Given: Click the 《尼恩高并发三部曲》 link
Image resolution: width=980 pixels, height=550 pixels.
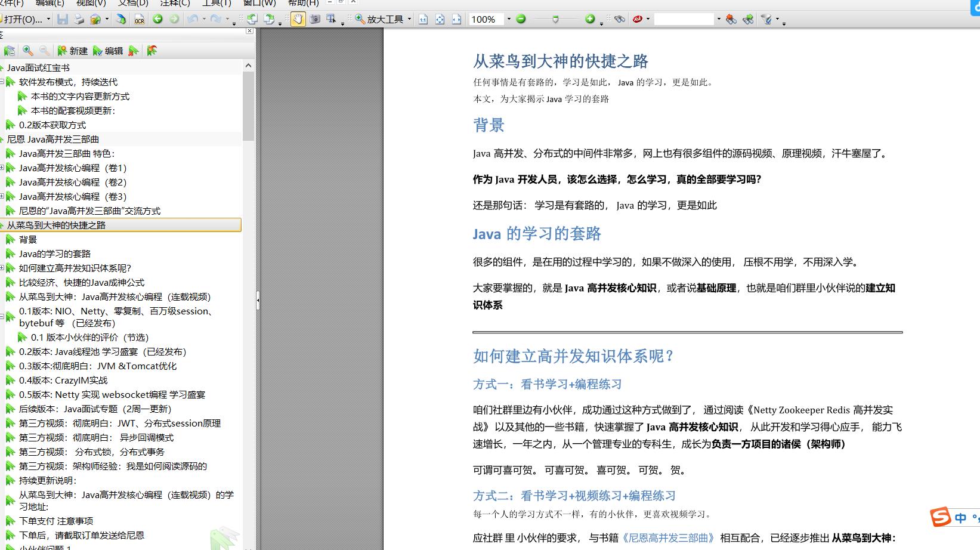Looking at the screenshot, I should [x=668, y=538].
